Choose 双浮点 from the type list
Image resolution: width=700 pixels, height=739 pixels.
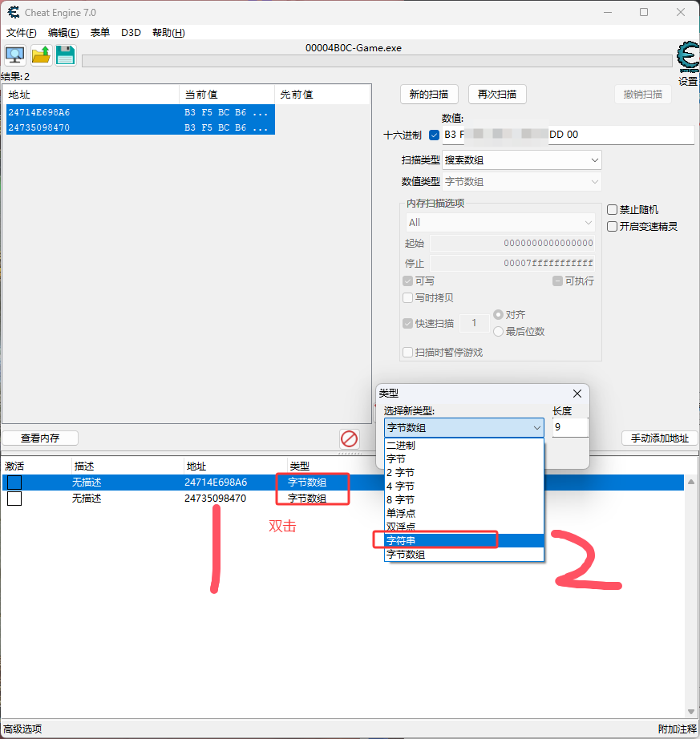(x=464, y=527)
